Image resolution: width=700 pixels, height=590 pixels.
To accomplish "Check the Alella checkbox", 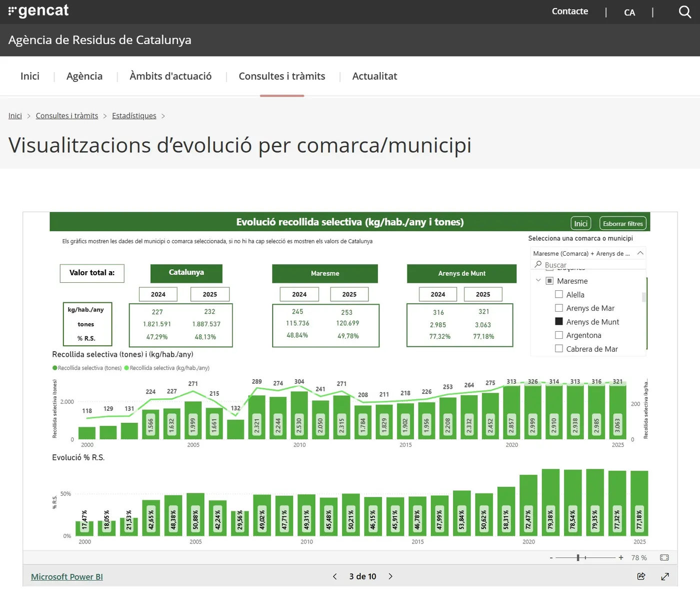I will [x=559, y=294].
